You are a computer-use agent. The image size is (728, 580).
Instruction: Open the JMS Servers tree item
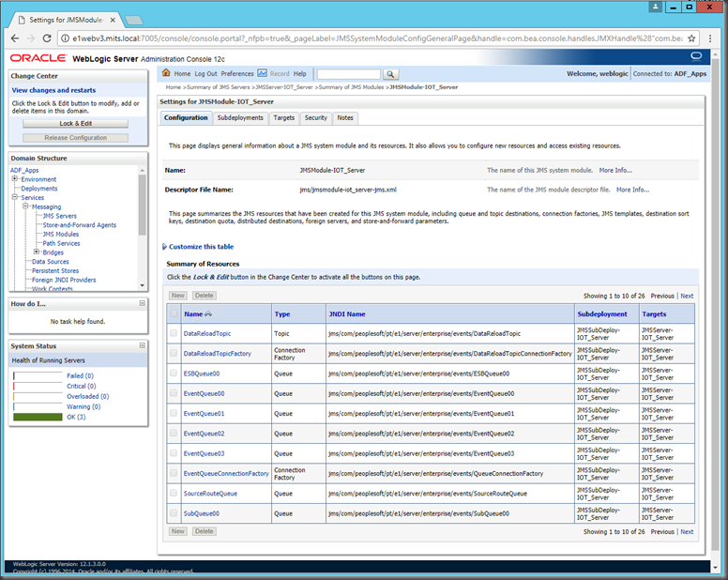pos(60,216)
